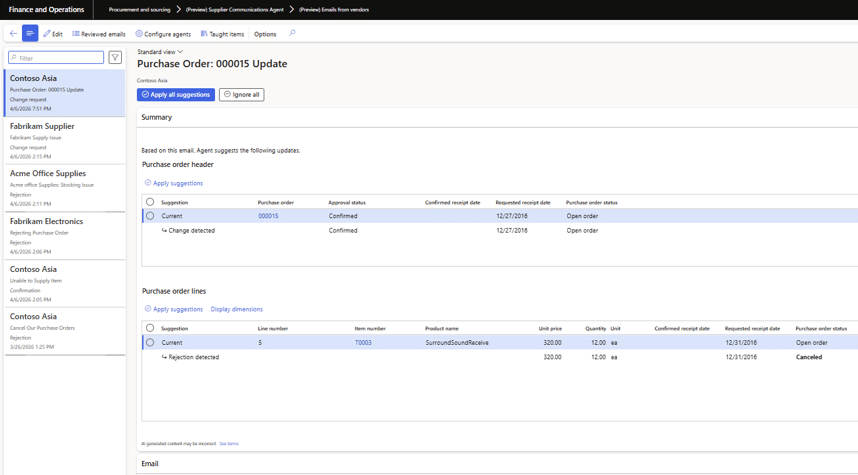Screen dimensions: 858x475
Task: Toggle the list view pane icon
Action: tap(30, 33)
